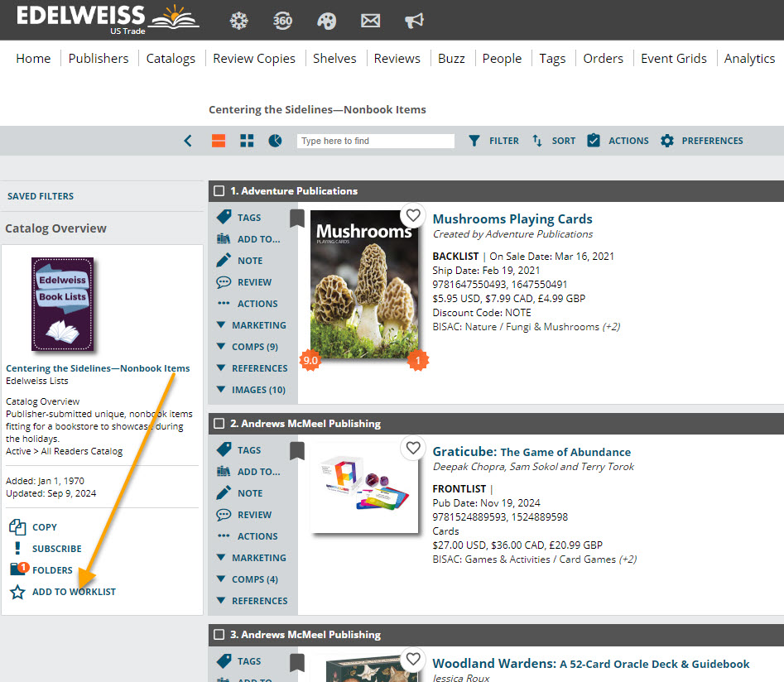Click the Add to Worklist star icon
Image resolution: width=784 pixels, height=682 pixels.
17,592
